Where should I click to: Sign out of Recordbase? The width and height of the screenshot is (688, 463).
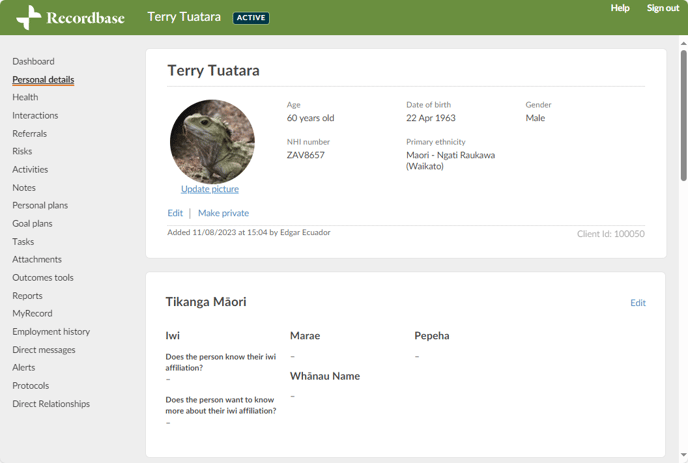tap(662, 8)
